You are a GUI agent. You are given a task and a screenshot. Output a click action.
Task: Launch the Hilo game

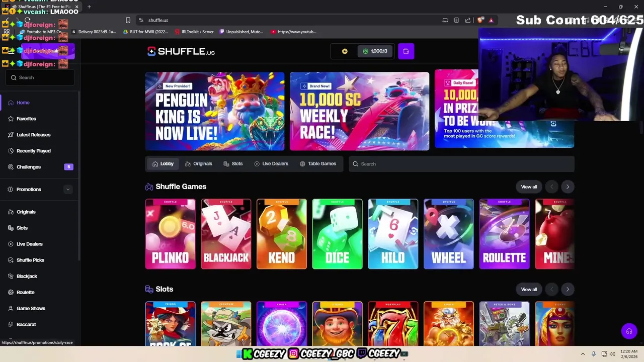coord(393,234)
